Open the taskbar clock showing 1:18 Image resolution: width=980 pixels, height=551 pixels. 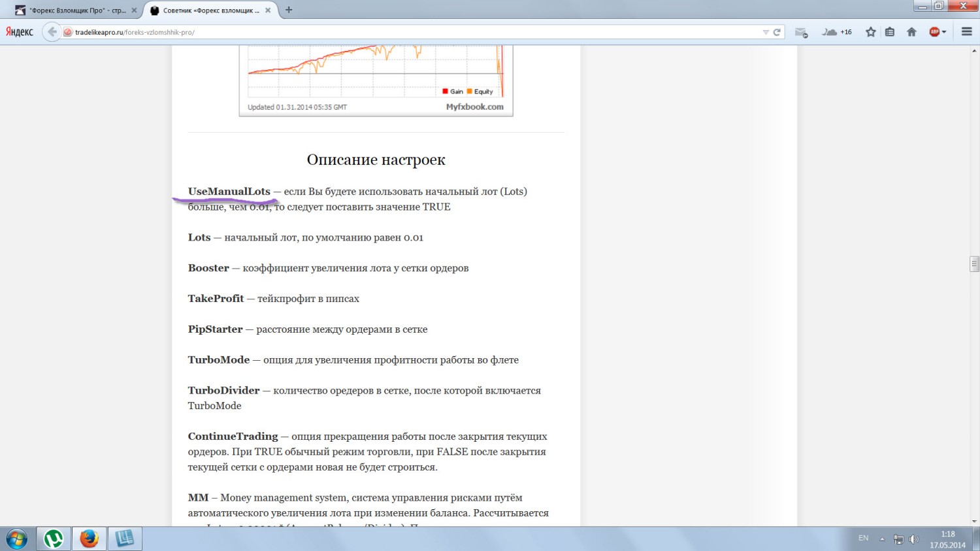tap(948, 539)
